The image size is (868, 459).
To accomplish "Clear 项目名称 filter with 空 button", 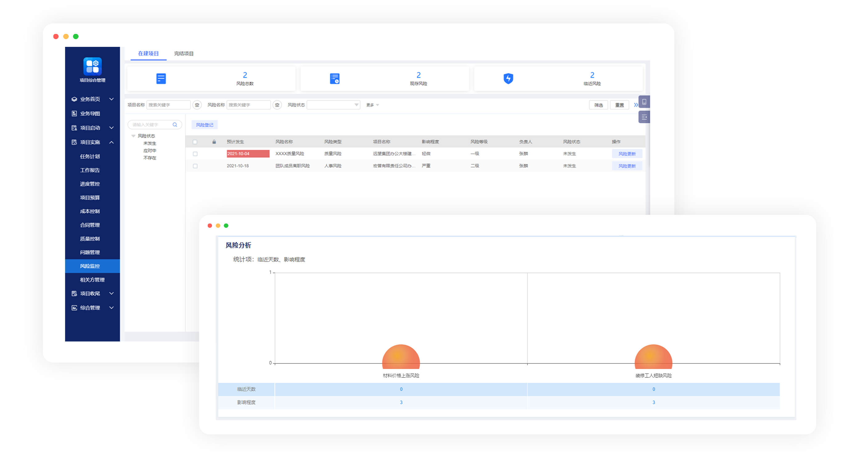I will click(197, 105).
